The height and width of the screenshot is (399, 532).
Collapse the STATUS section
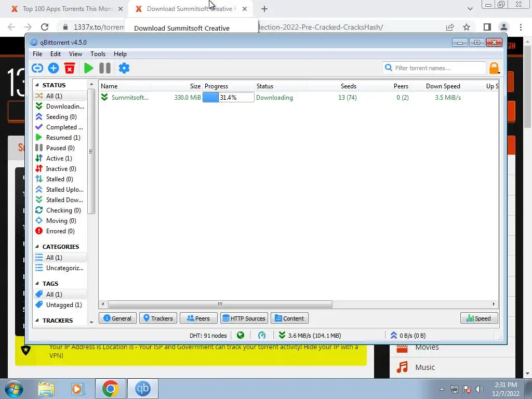(37, 85)
